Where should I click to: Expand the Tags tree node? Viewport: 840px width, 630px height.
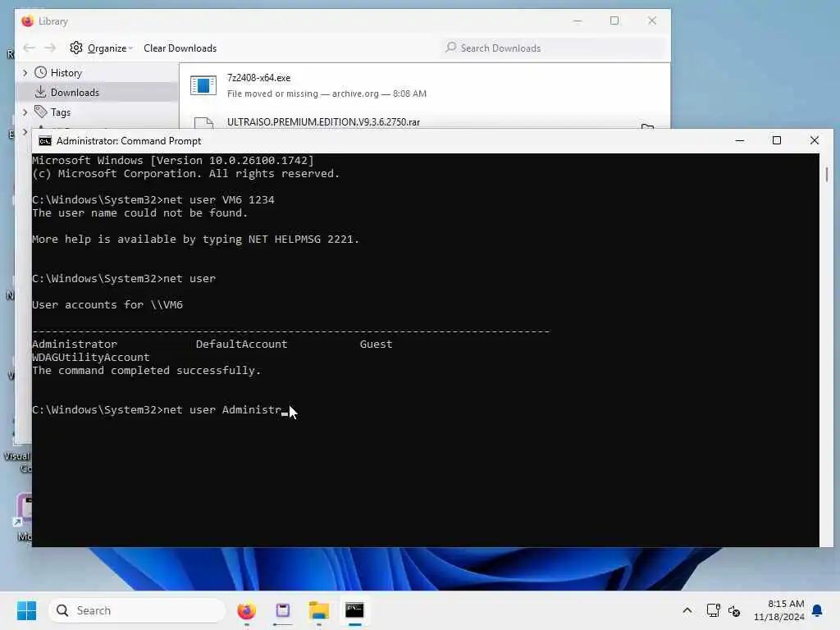click(x=25, y=112)
